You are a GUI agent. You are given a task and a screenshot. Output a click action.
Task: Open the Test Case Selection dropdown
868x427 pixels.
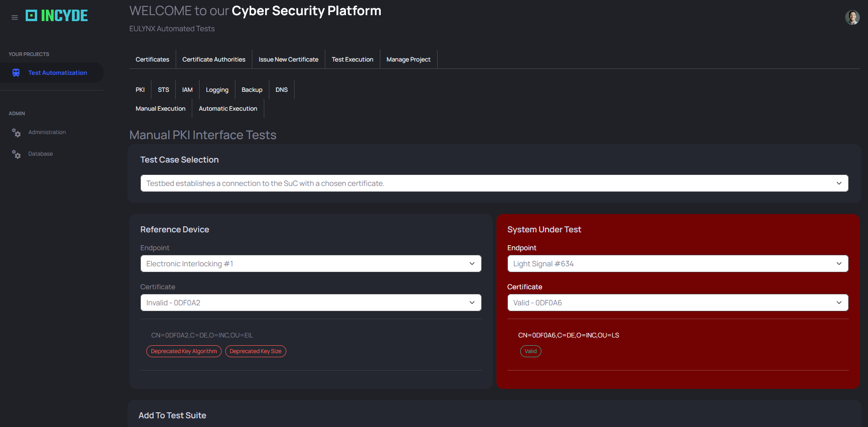[x=494, y=183]
